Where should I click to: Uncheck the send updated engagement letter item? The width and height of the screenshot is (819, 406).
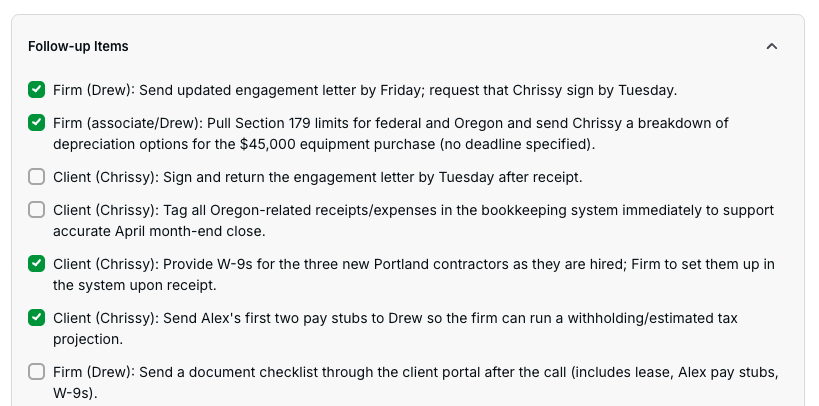37,90
